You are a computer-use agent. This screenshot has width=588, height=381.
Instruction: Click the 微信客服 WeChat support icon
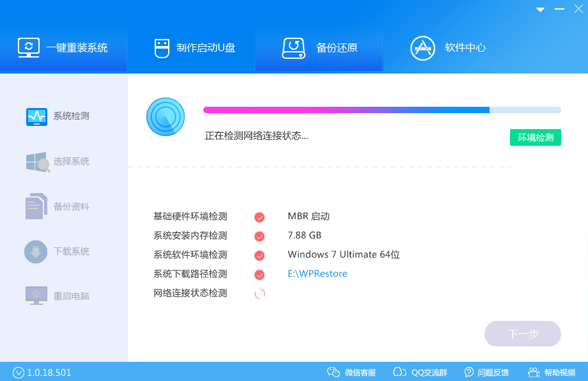[333, 371]
